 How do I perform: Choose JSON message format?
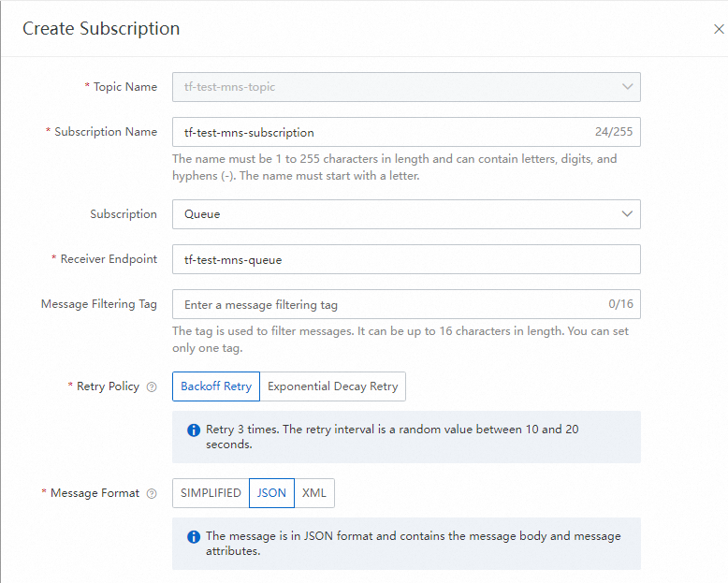pyautogui.click(x=271, y=493)
